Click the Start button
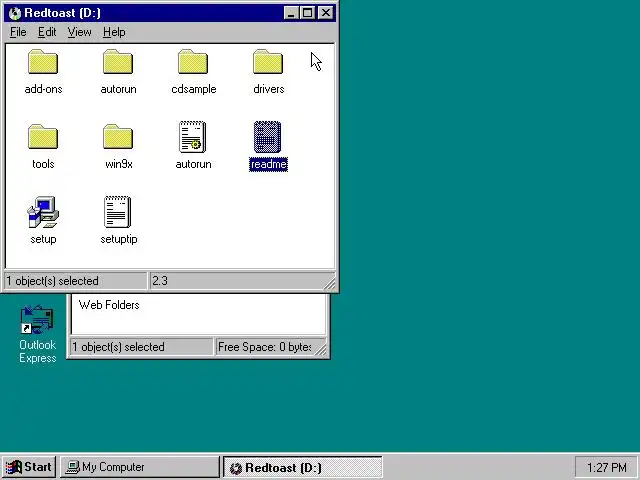 tap(29, 467)
